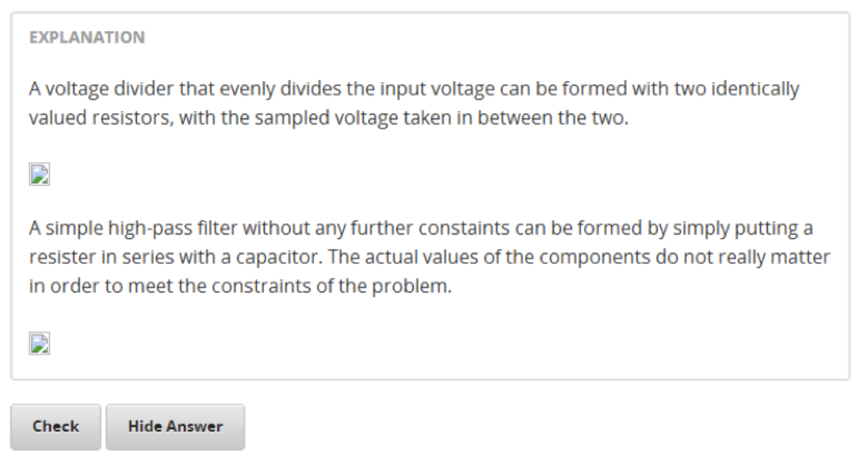Click the high-pass filter explanation paragraph
Viewport: 868px width, 457px height.
point(429,258)
